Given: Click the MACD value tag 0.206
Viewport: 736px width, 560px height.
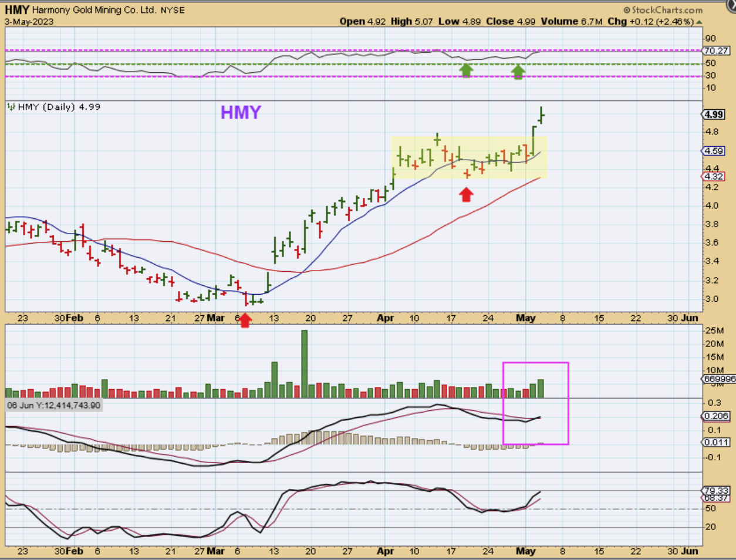Looking at the screenshot, I should click(x=717, y=416).
